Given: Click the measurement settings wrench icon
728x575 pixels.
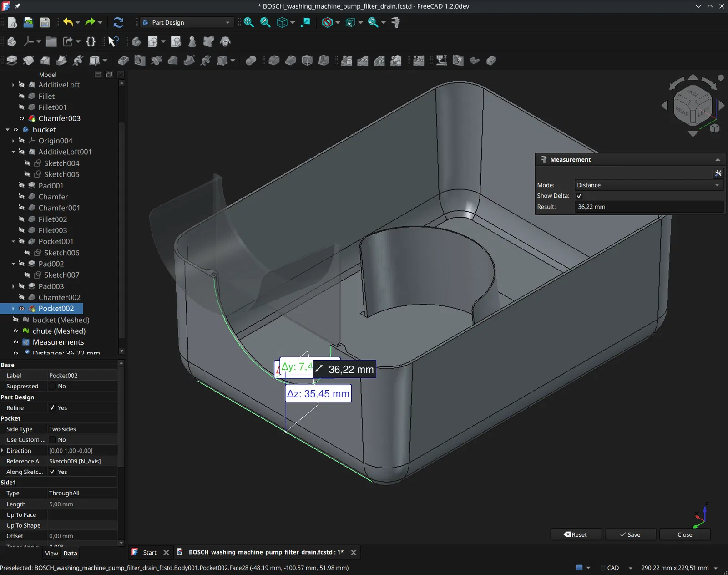Looking at the screenshot, I should pos(718,173).
